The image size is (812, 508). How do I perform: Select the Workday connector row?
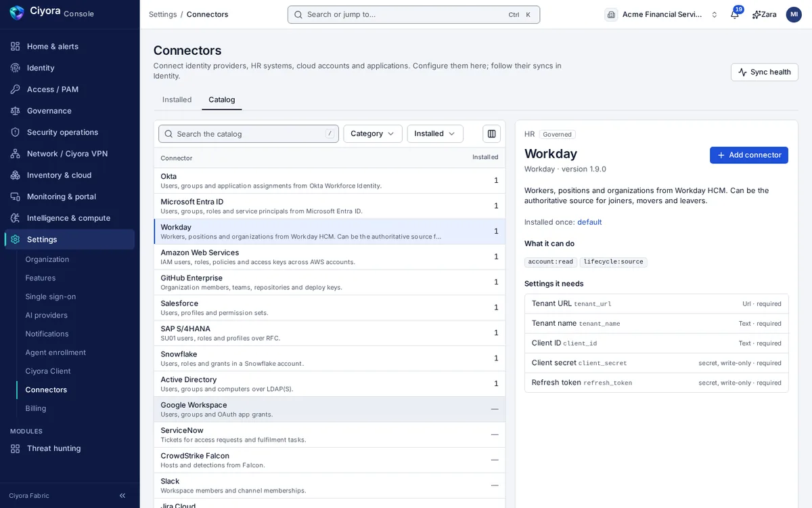coord(330,232)
